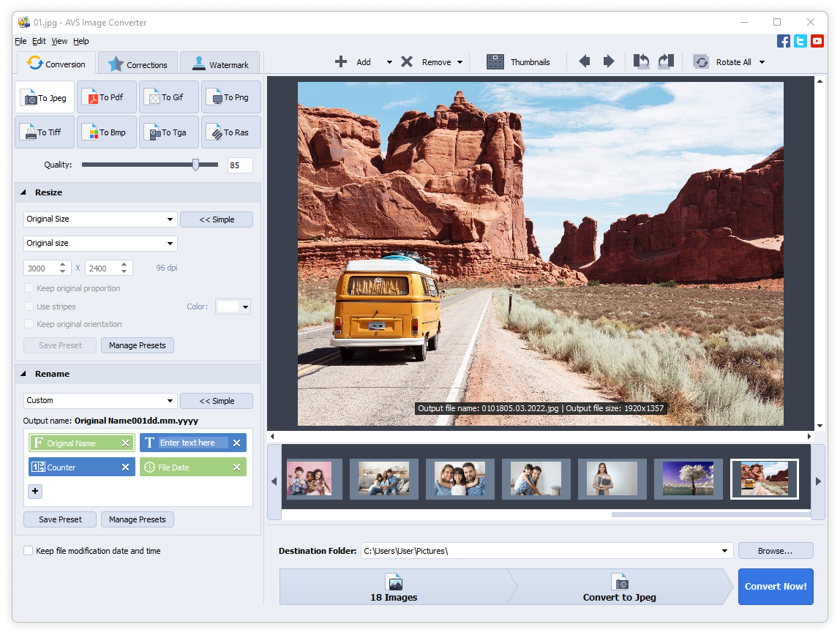Click Manage Presets in Rename section
Image resolution: width=840 pixels, height=635 pixels.
(137, 519)
